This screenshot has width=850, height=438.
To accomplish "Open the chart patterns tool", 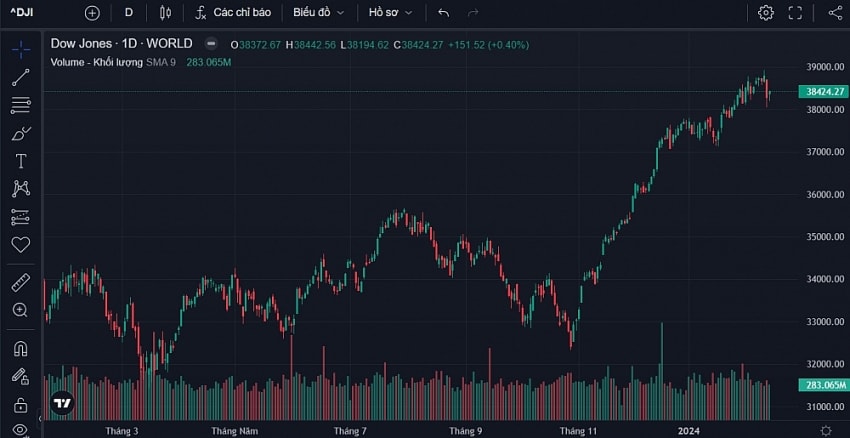I will pyautogui.click(x=21, y=189).
